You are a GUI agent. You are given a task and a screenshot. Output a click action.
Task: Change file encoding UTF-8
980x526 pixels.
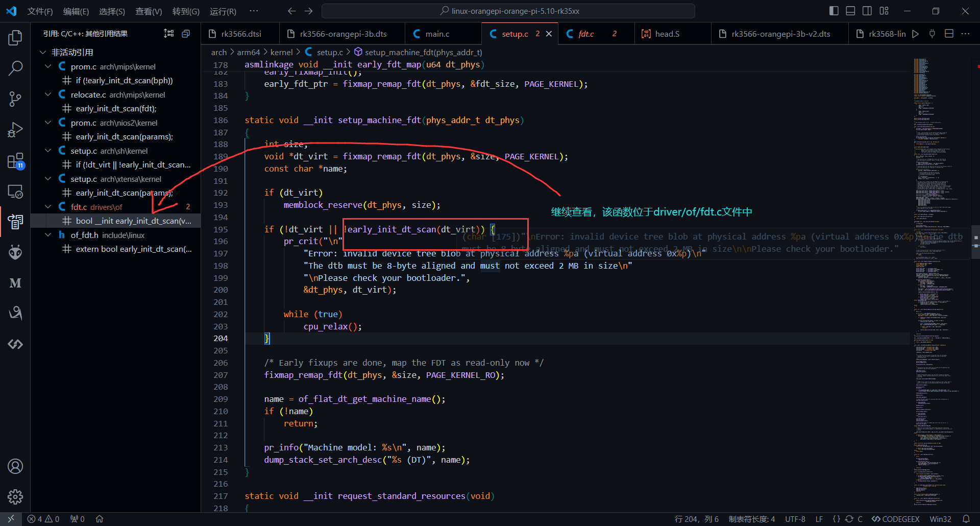coord(795,519)
